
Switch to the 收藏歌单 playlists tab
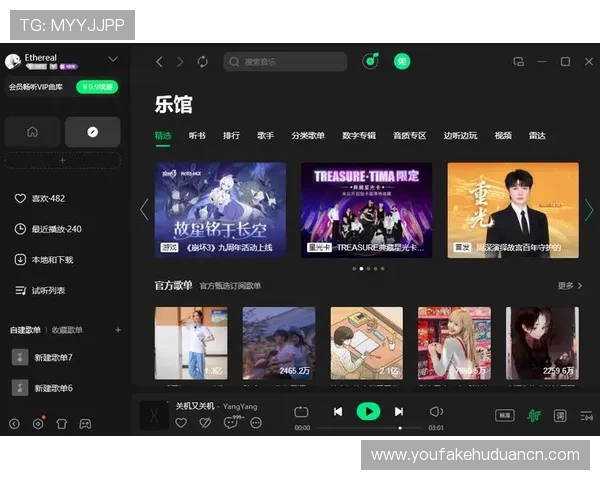click(67, 330)
